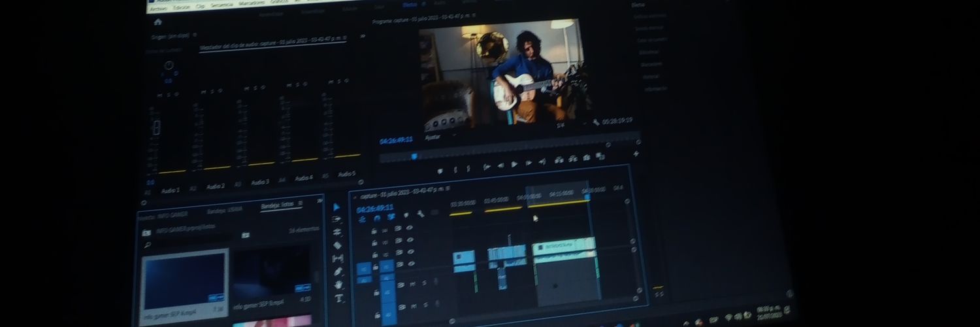Show hidden taskbar tray icons
This screenshot has height=327, width=980.
coord(685,322)
